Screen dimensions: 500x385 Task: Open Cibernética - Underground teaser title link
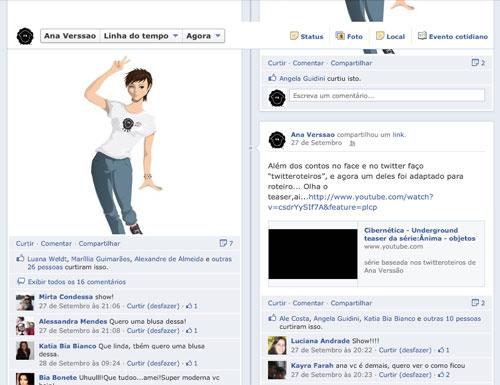(420, 234)
